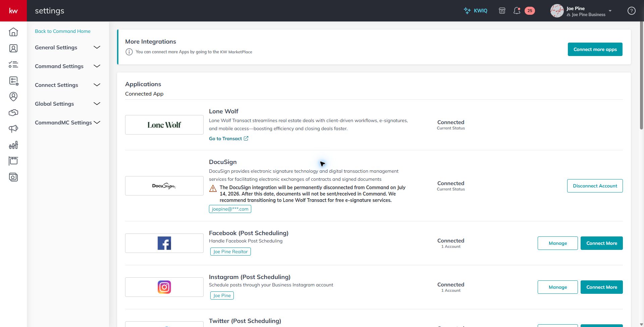
Task: Select Connect Settings in the side menu
Action: pyautogui.click(x=56, y=85)
